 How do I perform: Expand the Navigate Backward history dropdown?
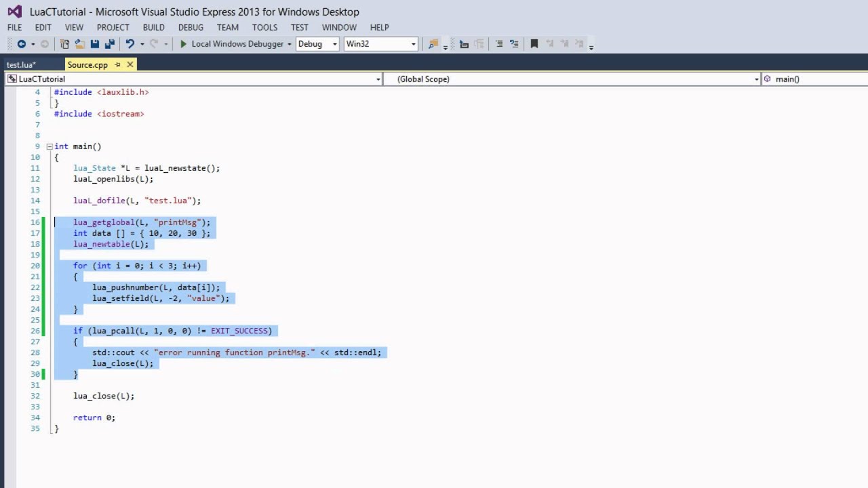pyautogui.click(x=33, y=44)
